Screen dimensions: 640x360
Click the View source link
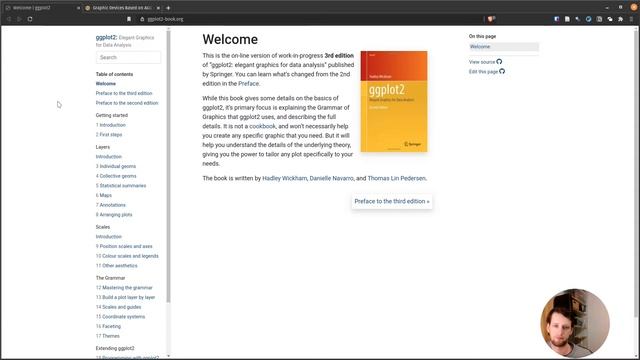click(x=482, y=62)
